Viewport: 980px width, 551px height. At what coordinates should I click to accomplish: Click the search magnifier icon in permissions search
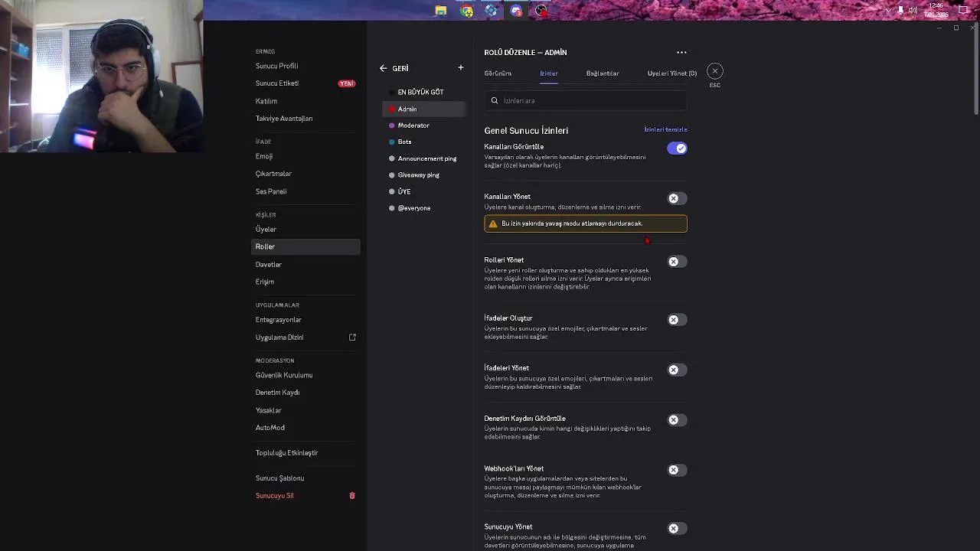pos(495,100)
